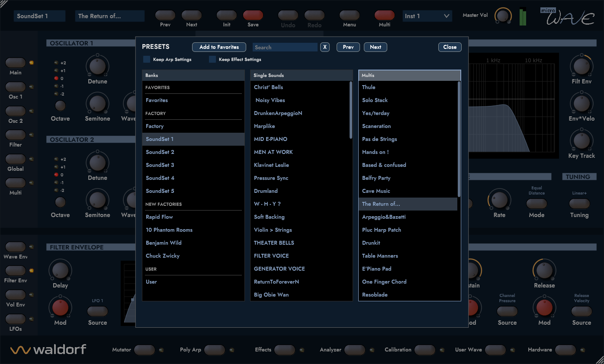
Task: Open the Menu button
Action: tap(350, 16)
